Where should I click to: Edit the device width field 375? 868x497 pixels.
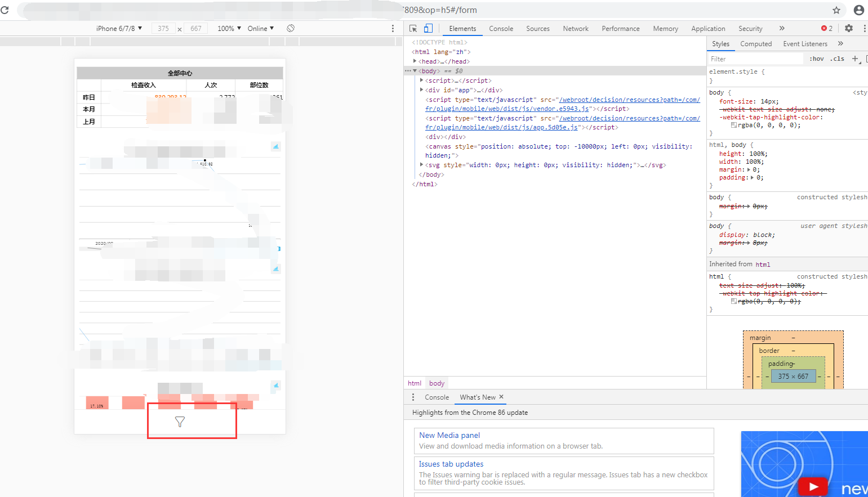tap(163, 28)
